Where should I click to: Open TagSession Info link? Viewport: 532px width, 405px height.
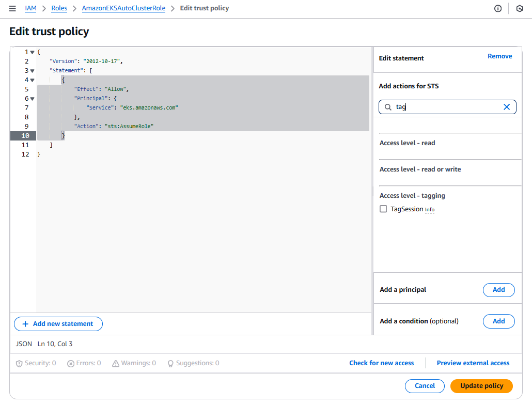tap(430, 210)
